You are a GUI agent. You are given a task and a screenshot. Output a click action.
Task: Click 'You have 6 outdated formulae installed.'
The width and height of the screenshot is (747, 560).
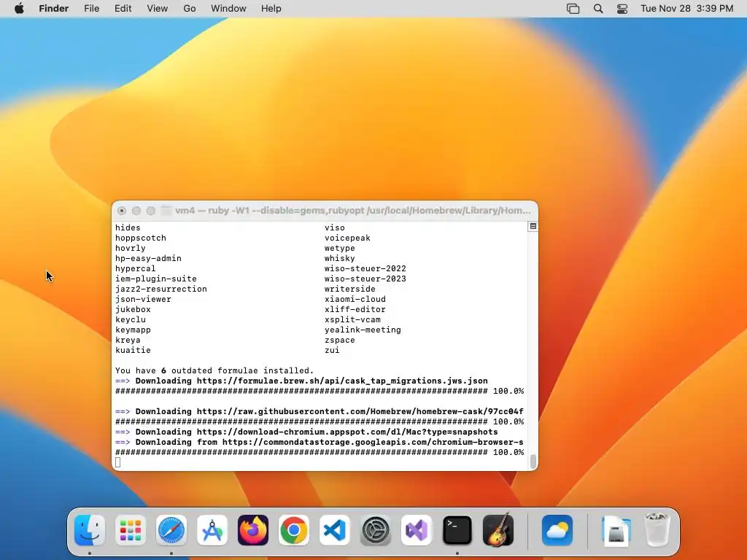pyautogui.click(x=214, y=370)
